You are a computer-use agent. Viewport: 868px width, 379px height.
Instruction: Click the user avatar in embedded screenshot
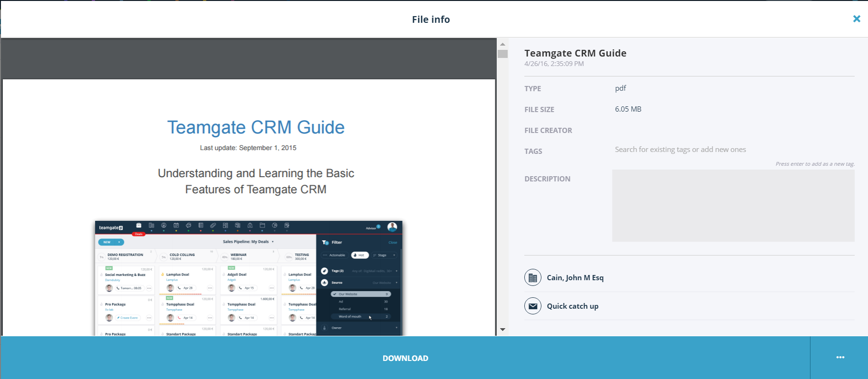[392, 227]
